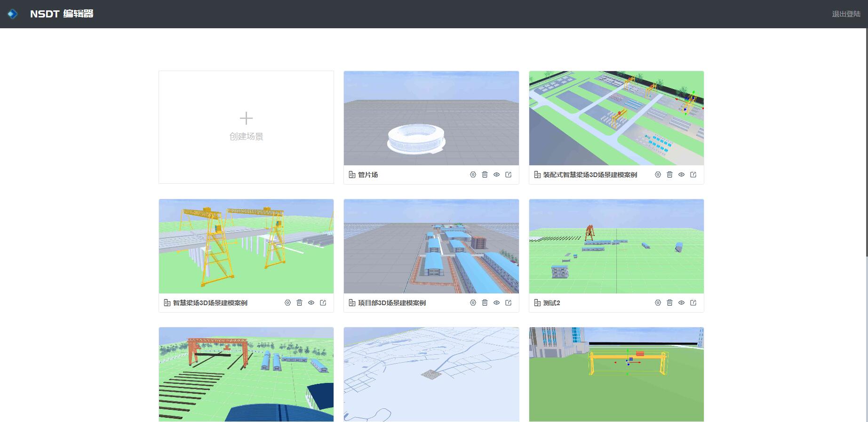The image size is (868, 422).
Task: Share the 测试2 scene
Action: pos(693,303)
